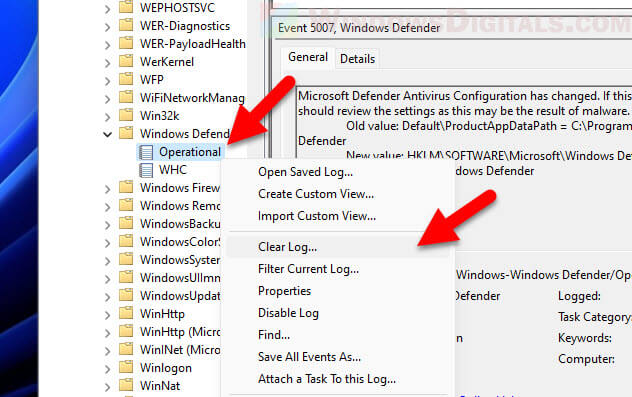The height and width of the screenshot is (397, 632).
Task: Click the Windows Defender folder icon
Action: pos(126,133)
